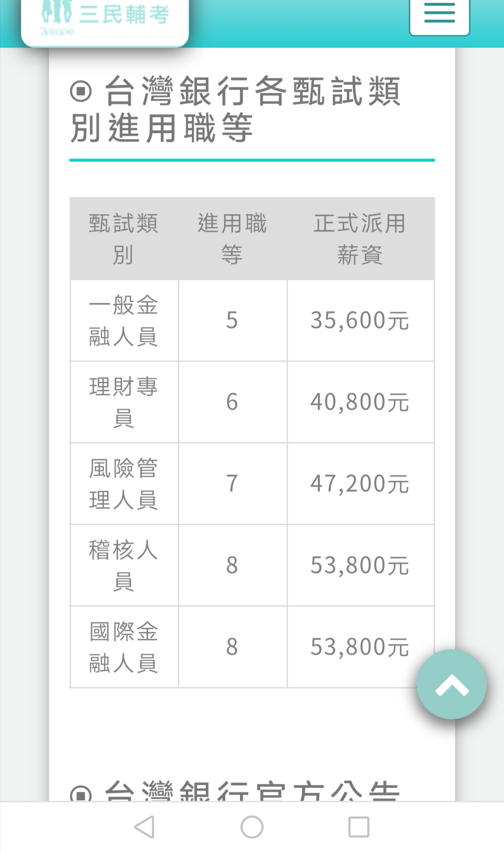
Task: Click the 40,800元 salary cell
Action: coord(360,402)
